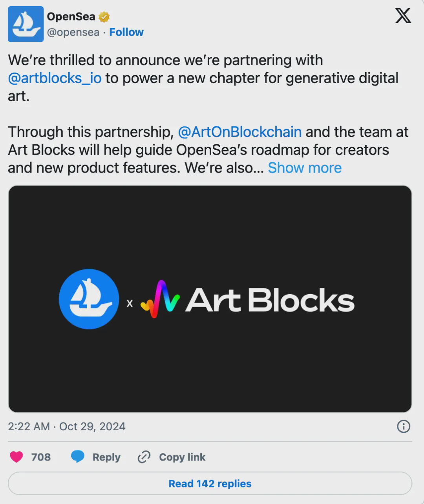Follow the OpenSea account

[x=126, y=32]
